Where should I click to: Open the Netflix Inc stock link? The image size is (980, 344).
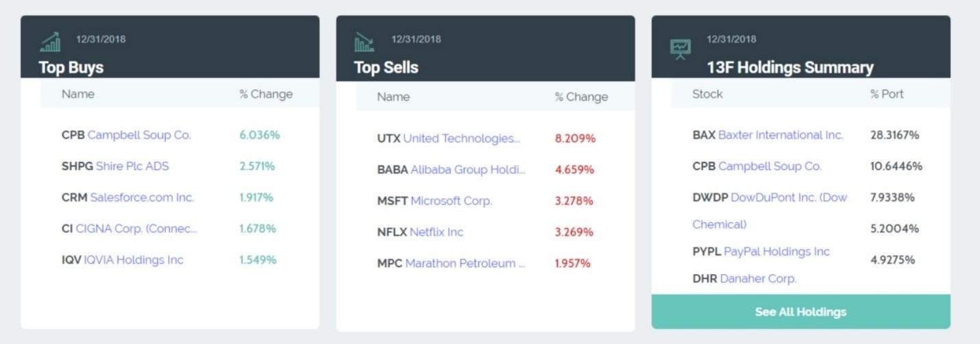tap(436, 232)
